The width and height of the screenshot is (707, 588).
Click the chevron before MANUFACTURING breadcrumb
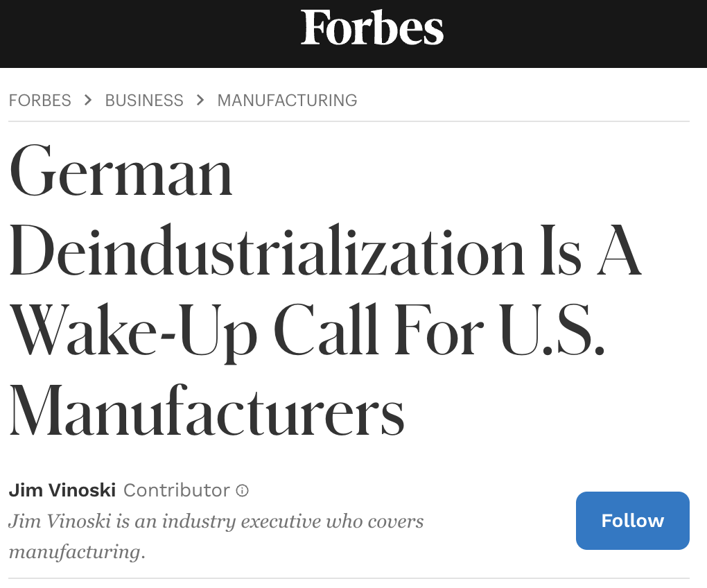click(x=200, y=100)
